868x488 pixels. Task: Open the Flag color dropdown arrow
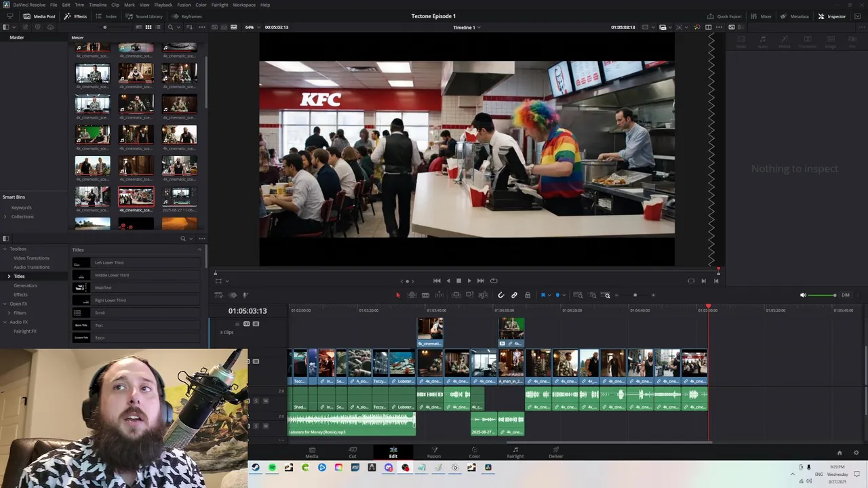coord(549,296)
